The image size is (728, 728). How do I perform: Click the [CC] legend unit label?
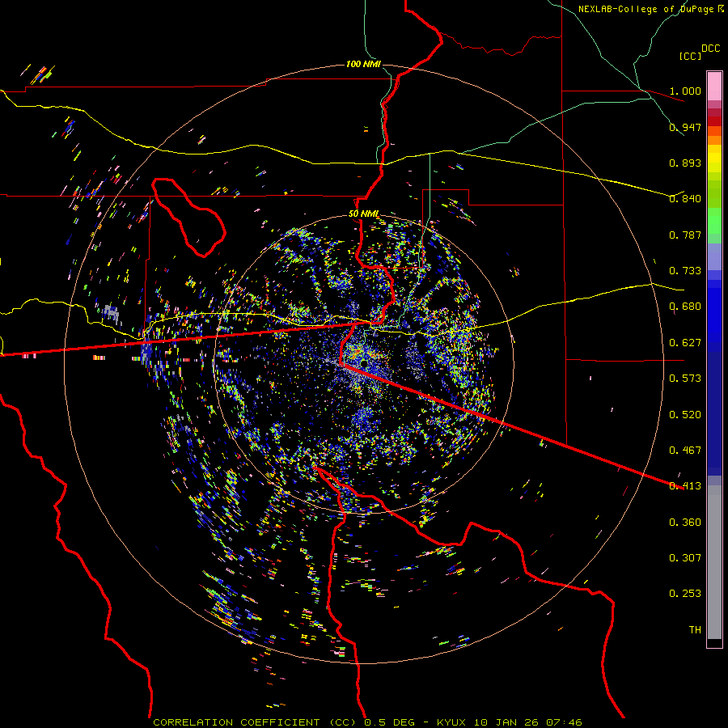pos(691,56)
